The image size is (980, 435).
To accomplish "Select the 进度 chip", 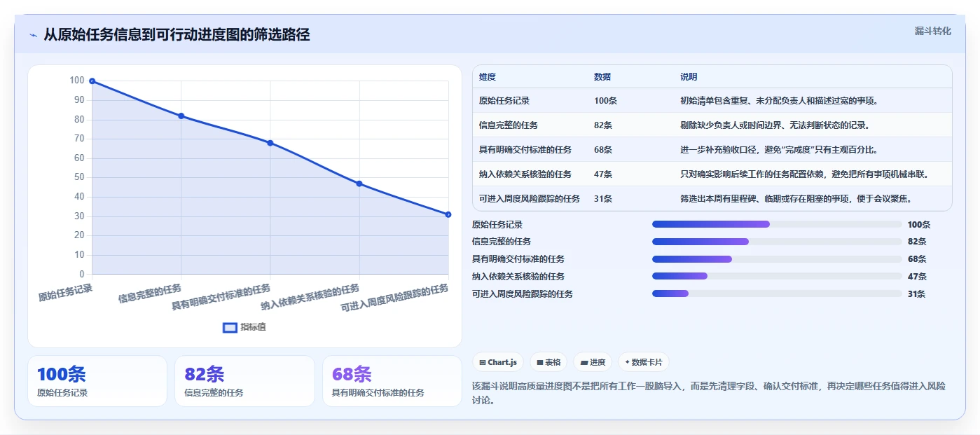I will click(x=593, y=362).
